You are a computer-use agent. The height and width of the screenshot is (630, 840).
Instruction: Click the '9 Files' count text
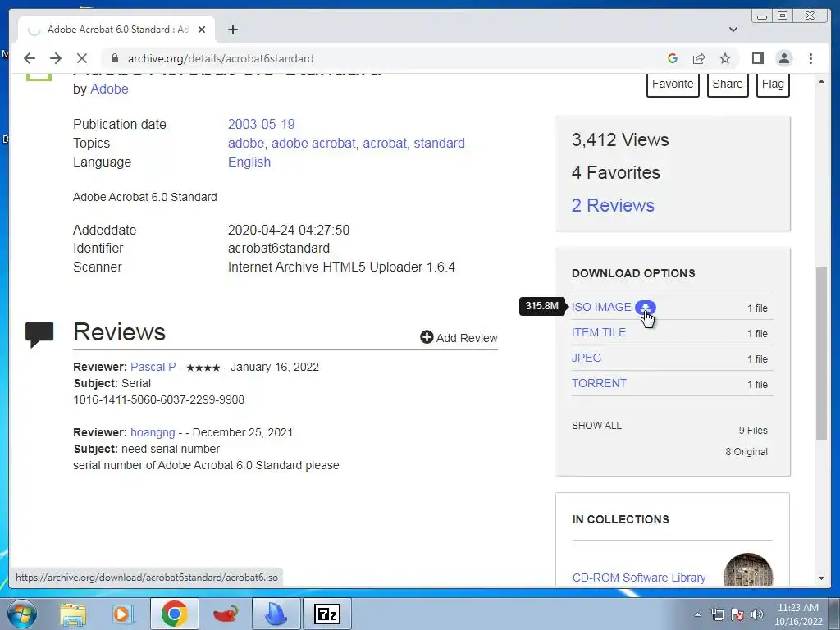pyautogui.click(x=753, y=430)
